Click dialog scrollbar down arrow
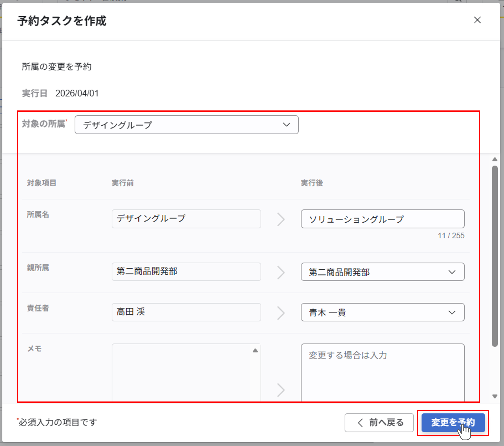Screen dimensions: 504x446 click(495, 396)
